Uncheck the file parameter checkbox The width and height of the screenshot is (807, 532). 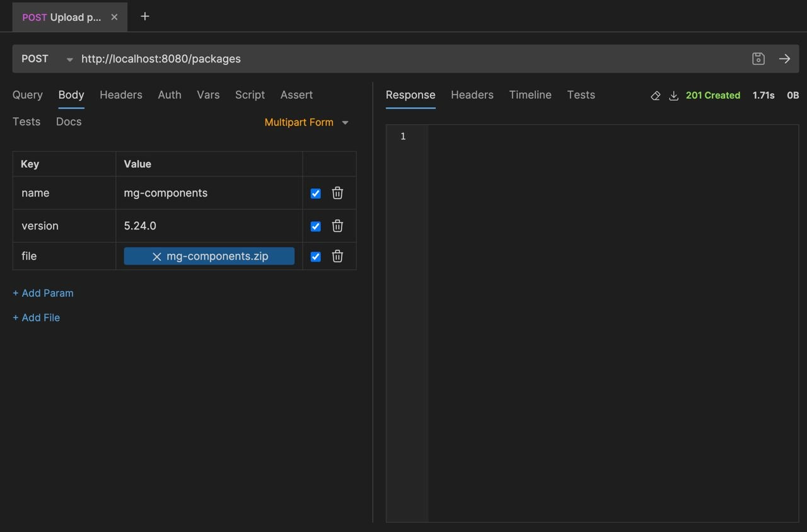tap(316, 257)
